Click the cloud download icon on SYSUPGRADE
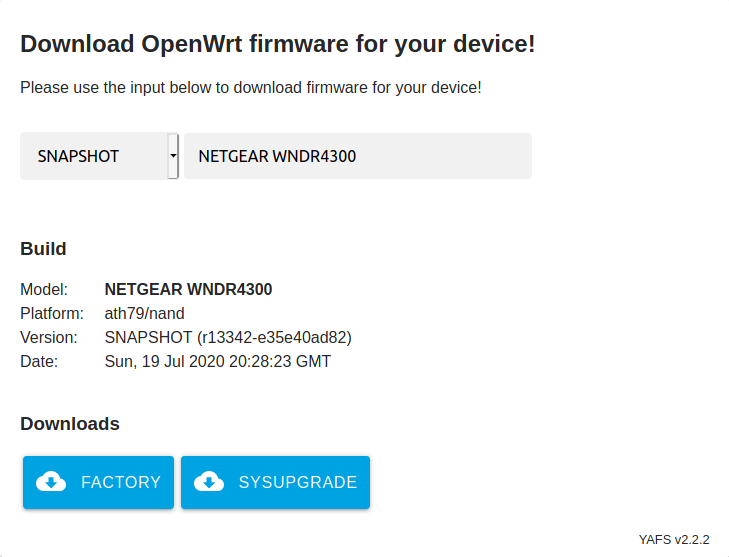 click(209, 482)
